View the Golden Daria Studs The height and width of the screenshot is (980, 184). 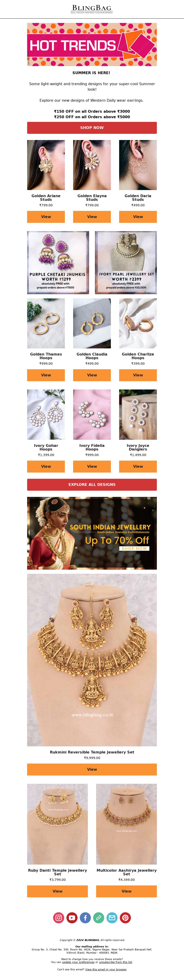[138, 217]
